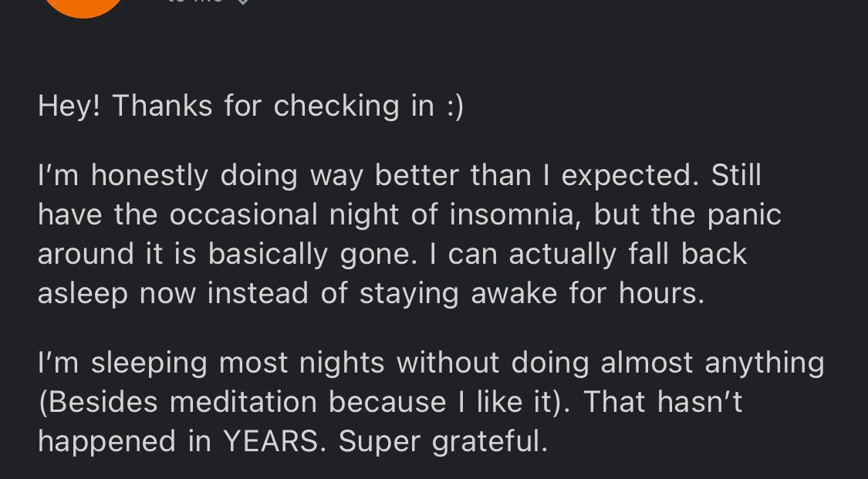Tap the word "panic" in the email body
Image resolution: width=868 pixels, height=479 pixels.
click(744, 215)
